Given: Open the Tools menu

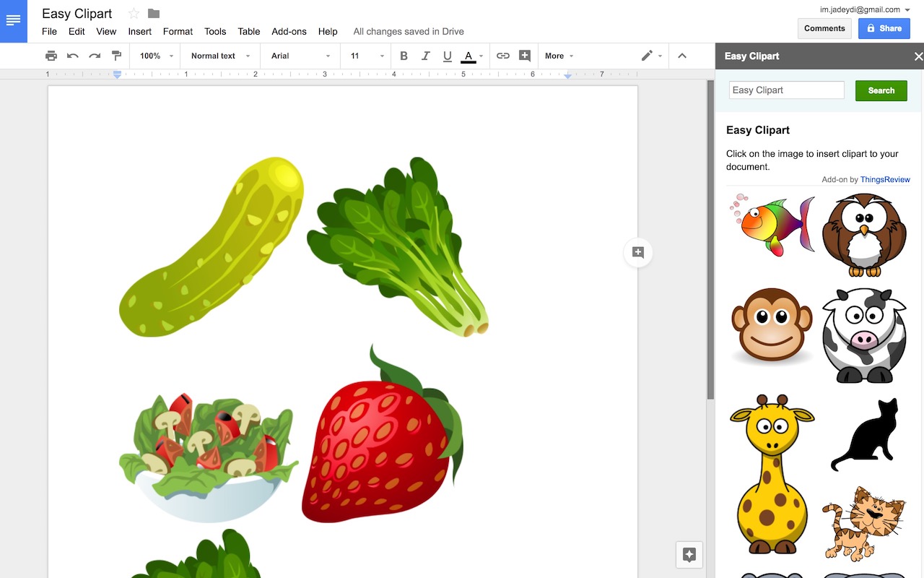Looking at the screenshot, I should click(215, 31).
